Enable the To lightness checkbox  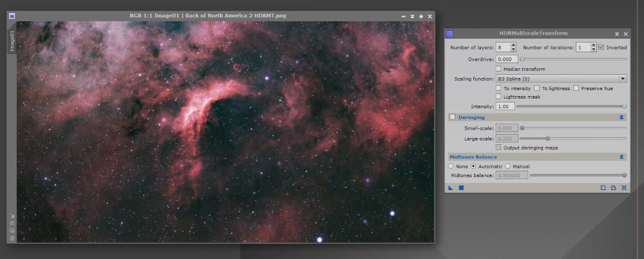click(537, 88)
